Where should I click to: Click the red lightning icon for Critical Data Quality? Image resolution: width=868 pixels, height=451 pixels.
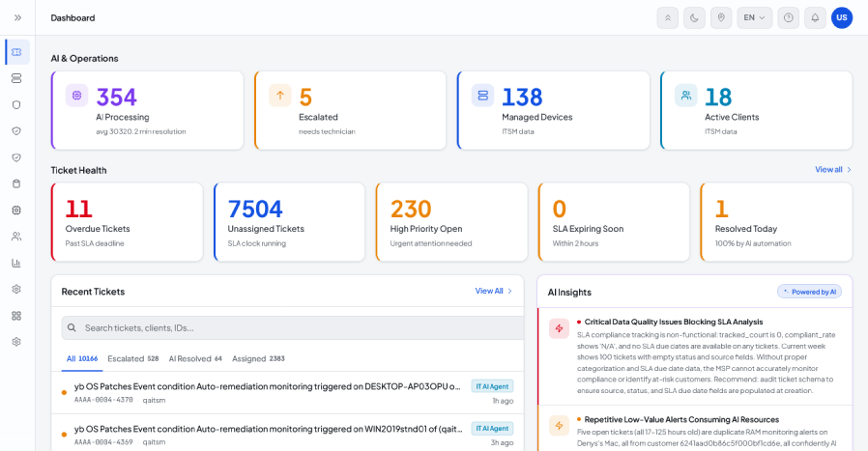(559, 328)
